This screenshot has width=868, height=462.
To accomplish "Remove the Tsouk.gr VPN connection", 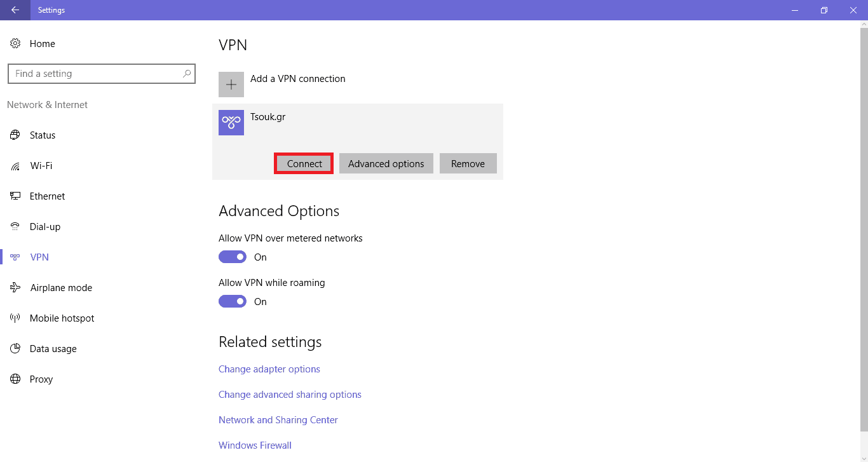I will pyautogui.click(x=468, y=163).
